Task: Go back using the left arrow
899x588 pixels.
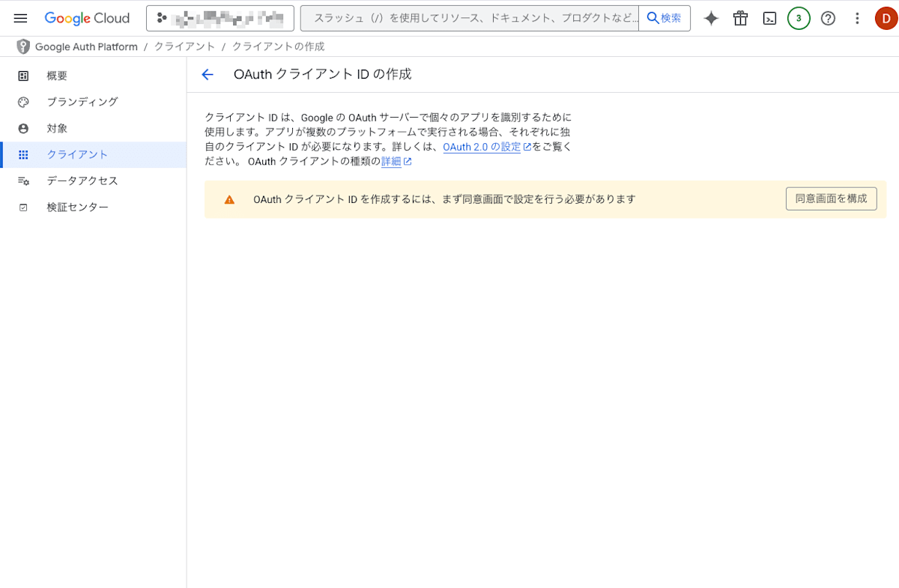Action: click(208, 74)
